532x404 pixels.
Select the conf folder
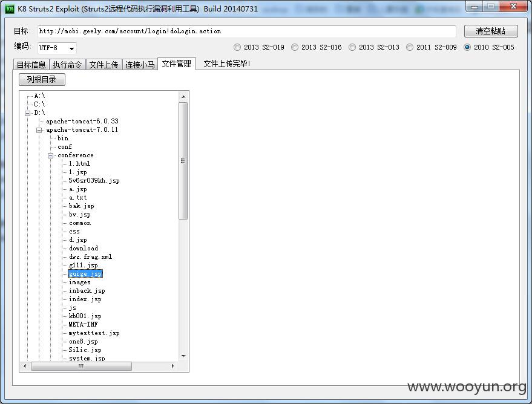(x=65, y=147)
